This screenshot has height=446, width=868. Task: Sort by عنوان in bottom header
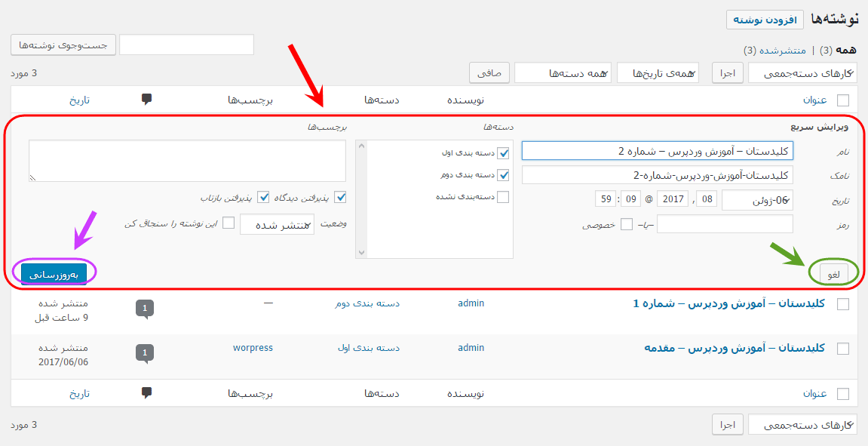tap(815, 393)
